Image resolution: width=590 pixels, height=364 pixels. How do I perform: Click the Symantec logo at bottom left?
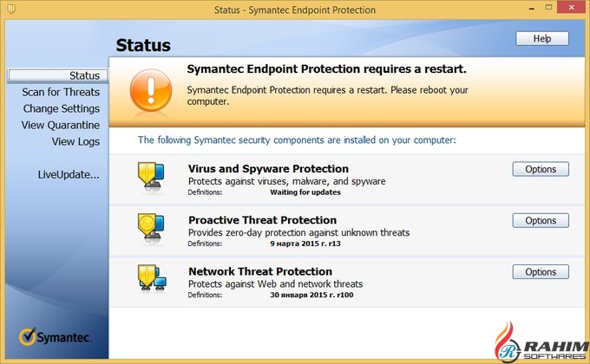pos(54,338)
